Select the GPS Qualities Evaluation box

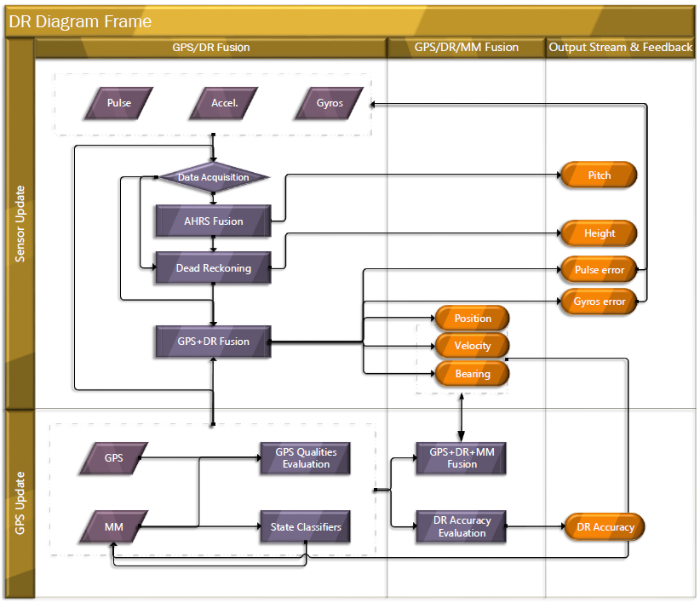(306, 458)
